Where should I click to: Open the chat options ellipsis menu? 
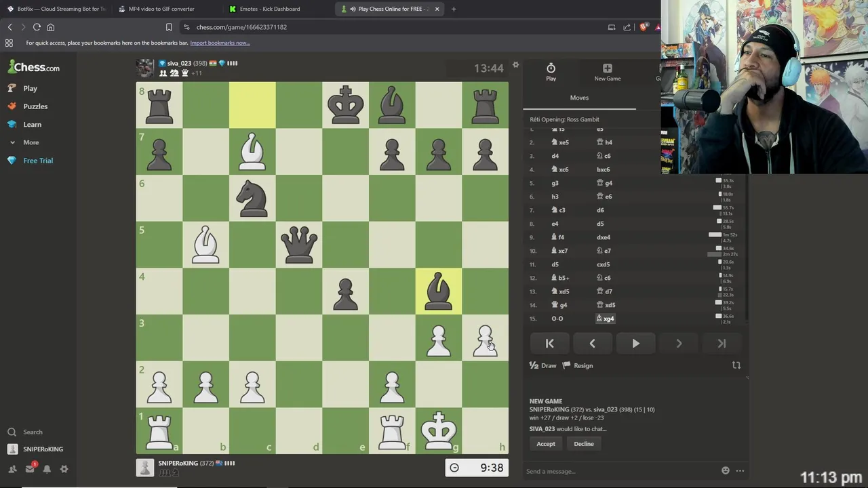(740, 470)
